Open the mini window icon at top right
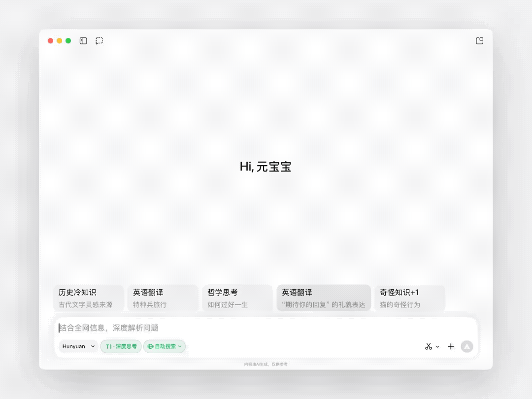532x399 pixels. tap(479, 41)
